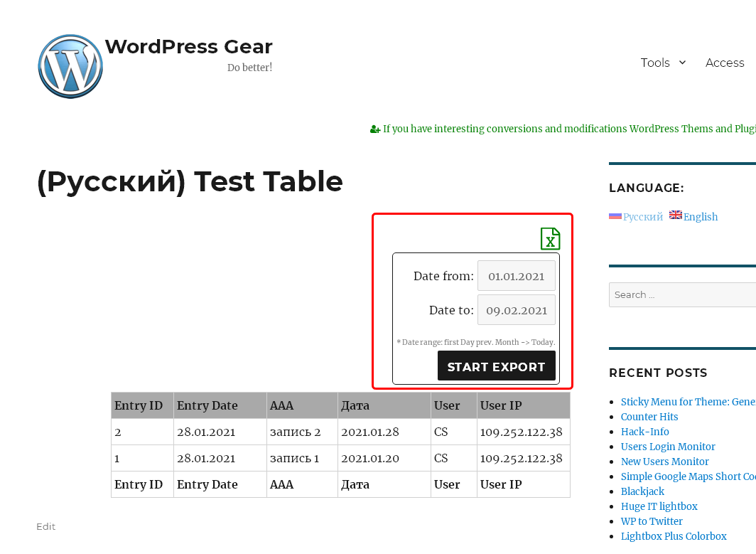Screen dimensions: 756x554
Task: Open the Users Login Monitor post
Action: tap(668, 447)
